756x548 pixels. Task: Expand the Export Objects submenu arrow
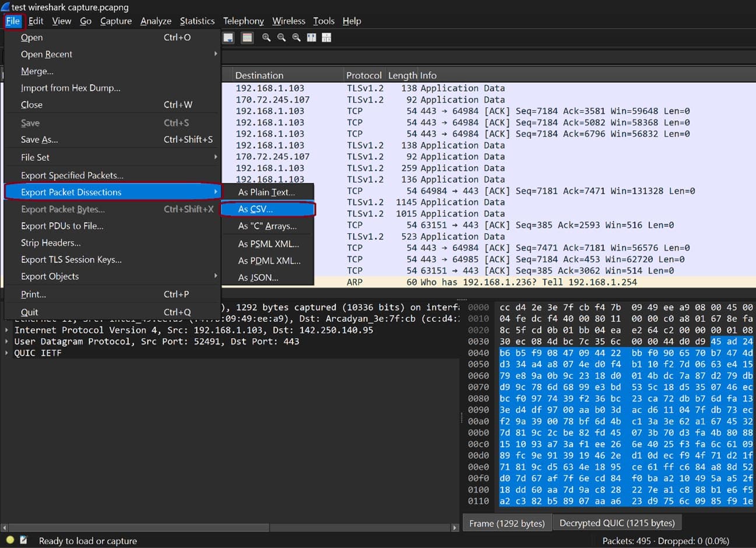point(216,276)
